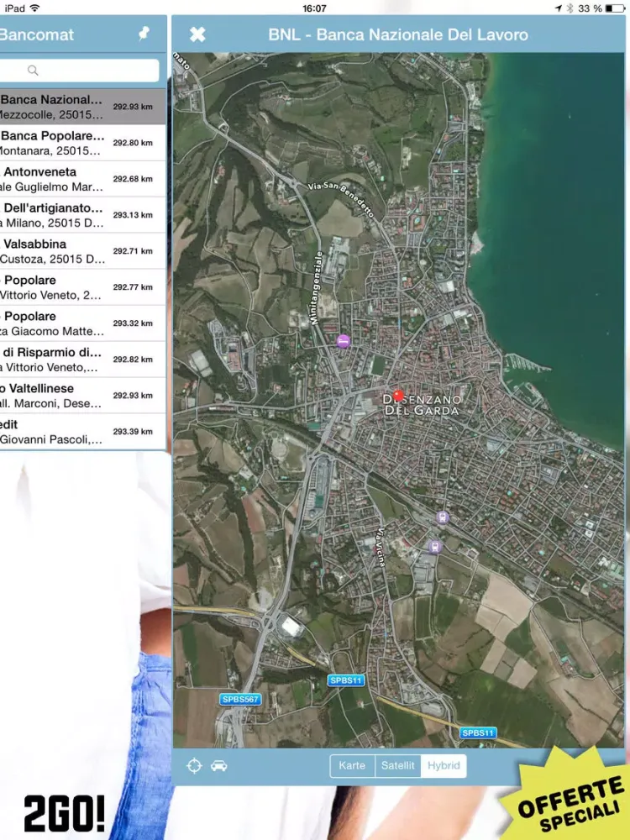The width and height of the screenshot is (630, 840).
Task: Tap the Bluetooth icon in the status bar
Action: pos(570,8)
